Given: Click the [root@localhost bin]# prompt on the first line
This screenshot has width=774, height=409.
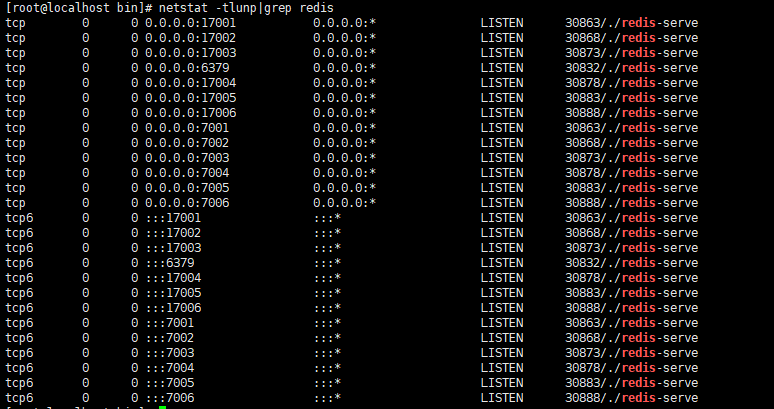Looking at the screenshot, I should pos(79,8).
